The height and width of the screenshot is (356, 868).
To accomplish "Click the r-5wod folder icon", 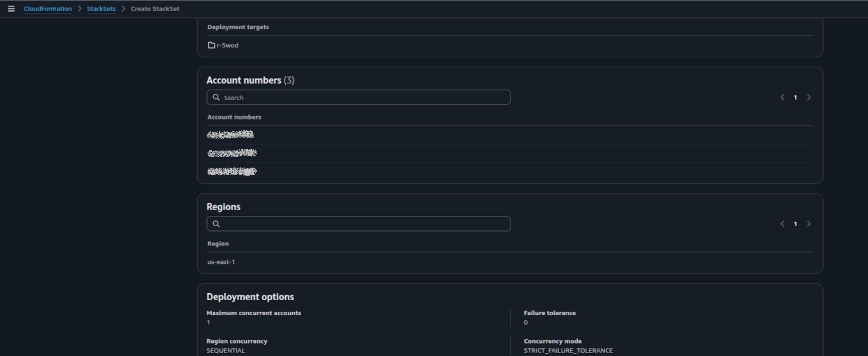I will pos(211,45).
